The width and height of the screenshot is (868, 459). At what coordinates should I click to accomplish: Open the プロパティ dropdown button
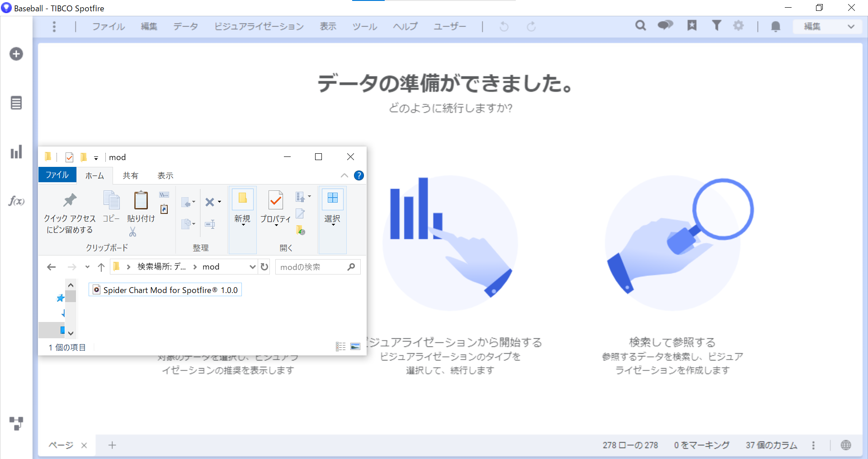tap(275, 208)
